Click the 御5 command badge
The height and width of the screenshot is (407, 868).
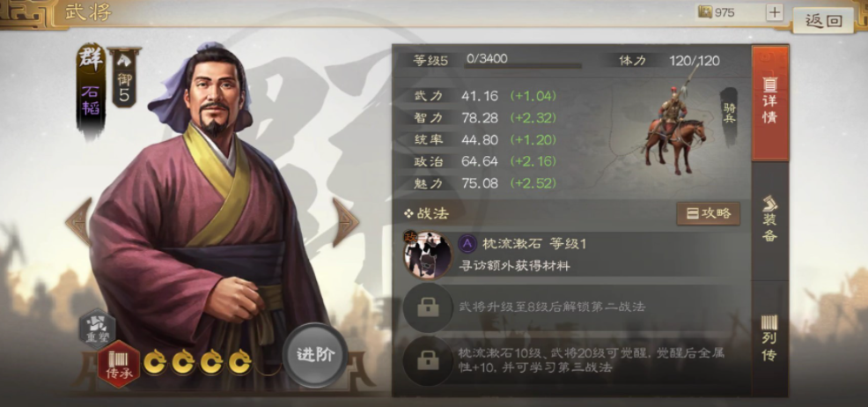124,77
